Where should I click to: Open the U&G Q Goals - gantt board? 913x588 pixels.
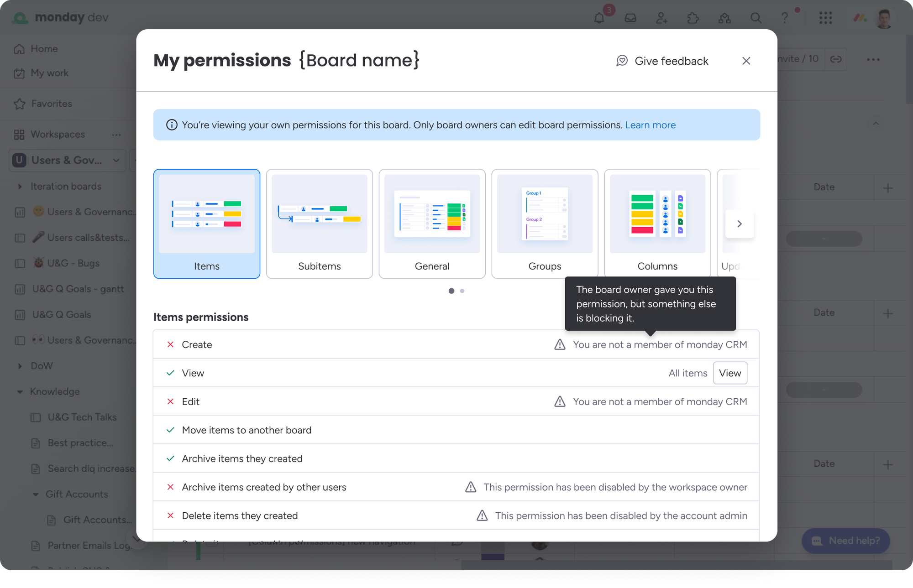pos(78,289)
